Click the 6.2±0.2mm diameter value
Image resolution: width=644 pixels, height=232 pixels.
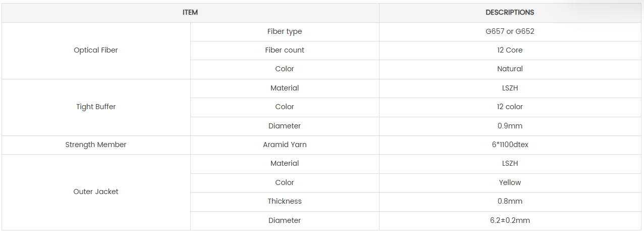click(510, 220)
